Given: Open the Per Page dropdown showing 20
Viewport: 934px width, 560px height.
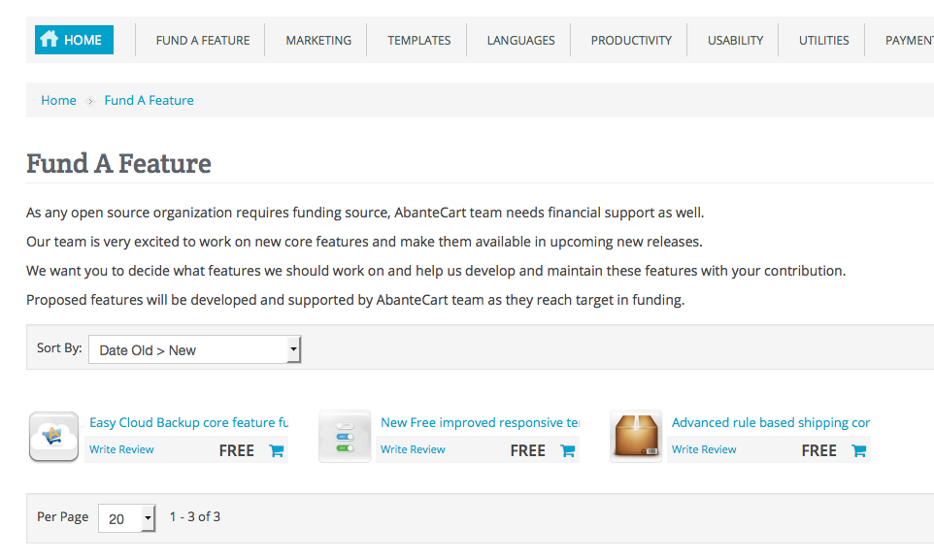Looking at the screenshot, I should [127, 518].
